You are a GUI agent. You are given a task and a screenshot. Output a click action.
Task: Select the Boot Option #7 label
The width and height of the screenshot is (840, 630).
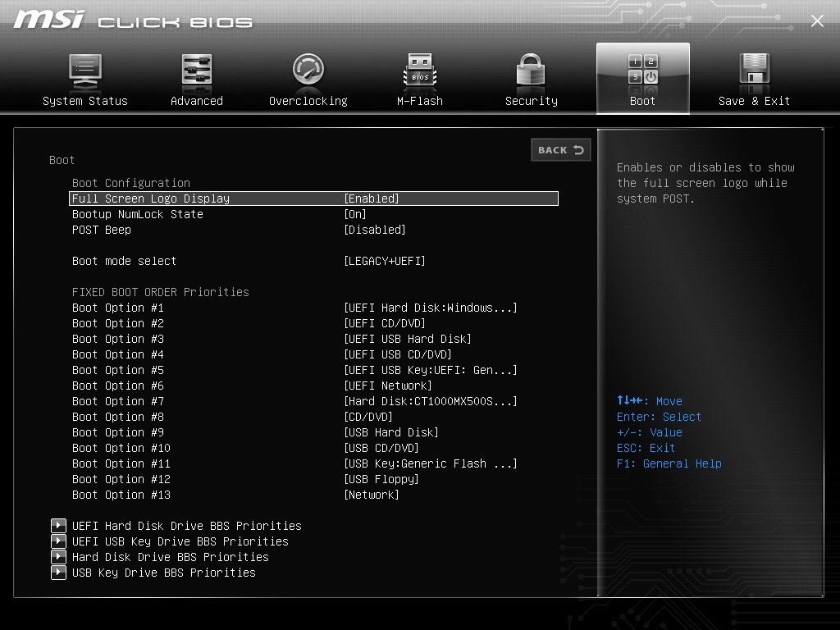pyautogui.click(x=118, y=401)
